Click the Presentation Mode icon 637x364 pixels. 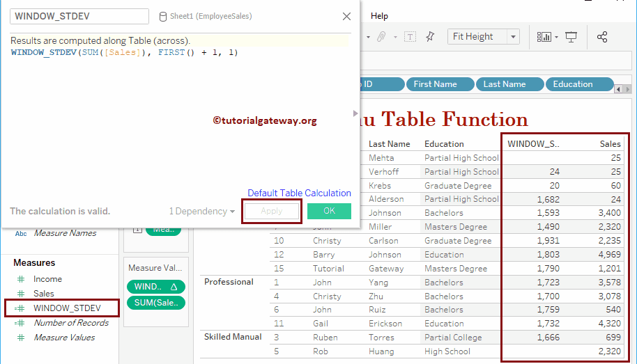[571, 37]
